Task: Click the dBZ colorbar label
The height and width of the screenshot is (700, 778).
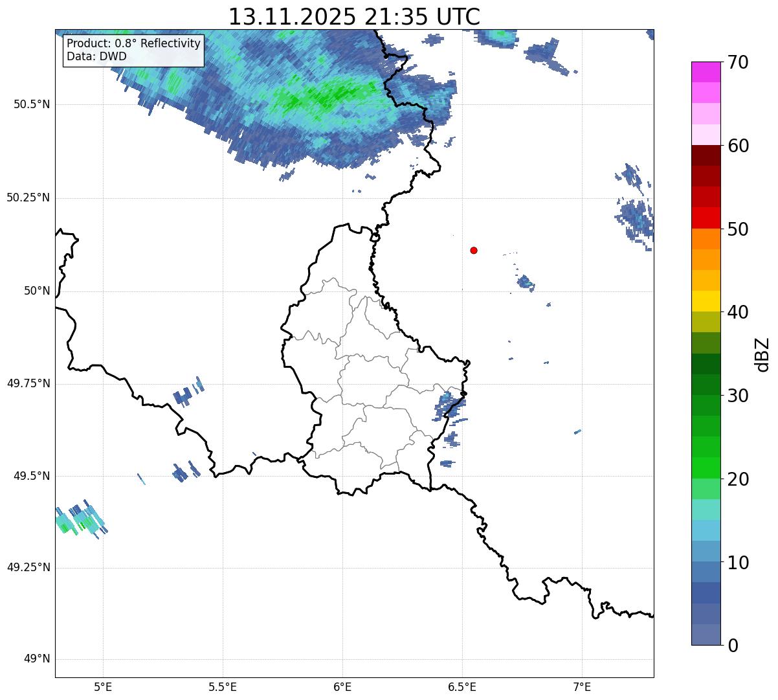Action: (x=762, y=354)
